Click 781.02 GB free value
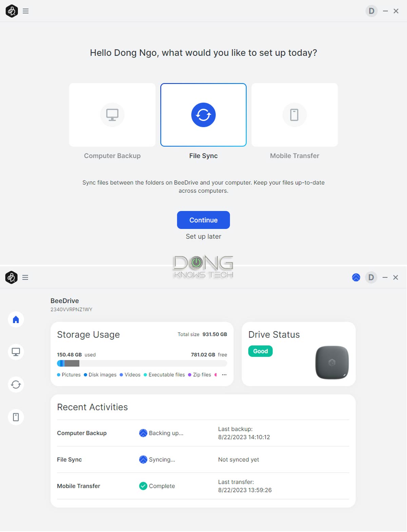Viewport: 407px width, 532px height. [203, 355]
